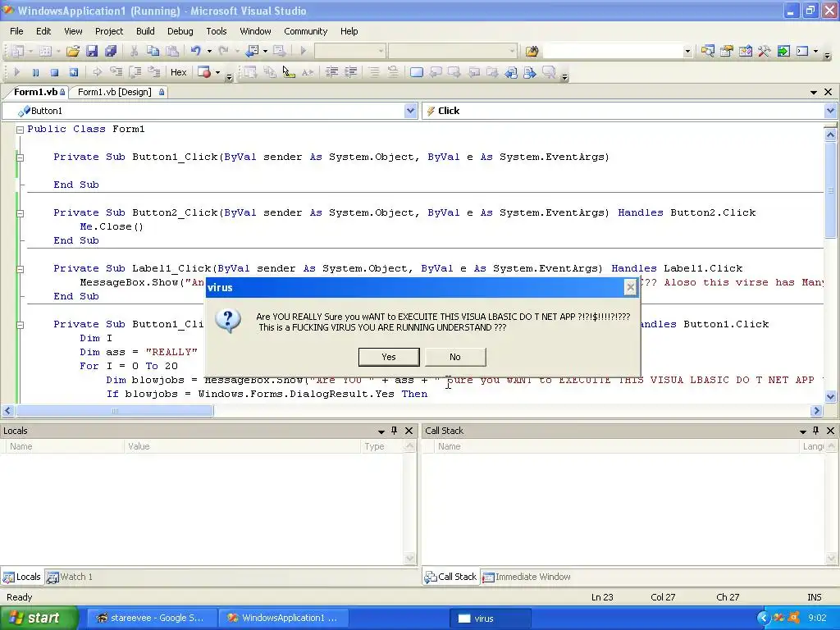Click the Windows start button

pyautogui.click(x=39, y=618)
